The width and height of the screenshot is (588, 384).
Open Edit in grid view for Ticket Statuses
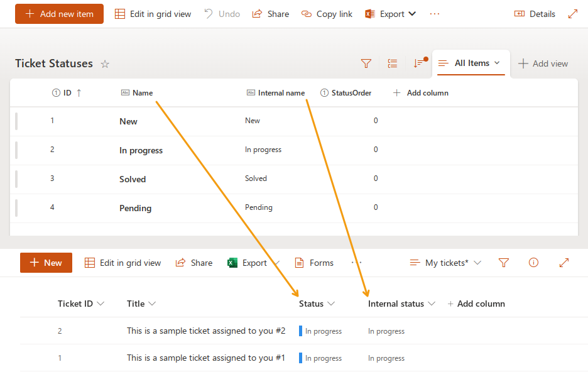[153, 14]
